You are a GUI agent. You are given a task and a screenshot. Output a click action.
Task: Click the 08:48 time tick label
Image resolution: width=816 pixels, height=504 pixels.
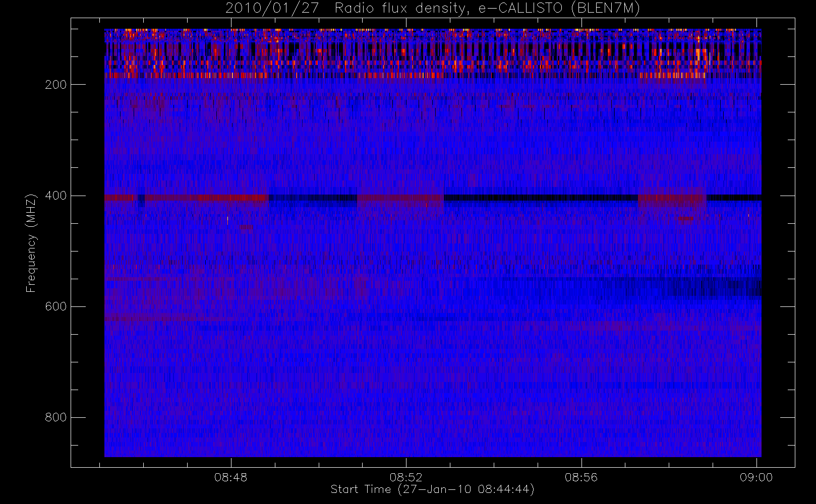tap(231, 477)
